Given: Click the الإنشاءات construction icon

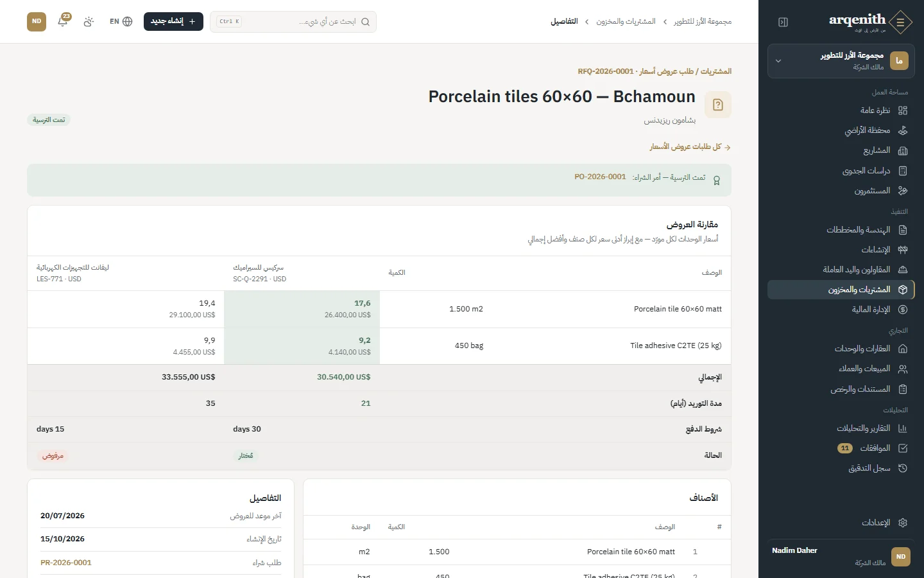Looking at the screenshot, I should 903,250.
